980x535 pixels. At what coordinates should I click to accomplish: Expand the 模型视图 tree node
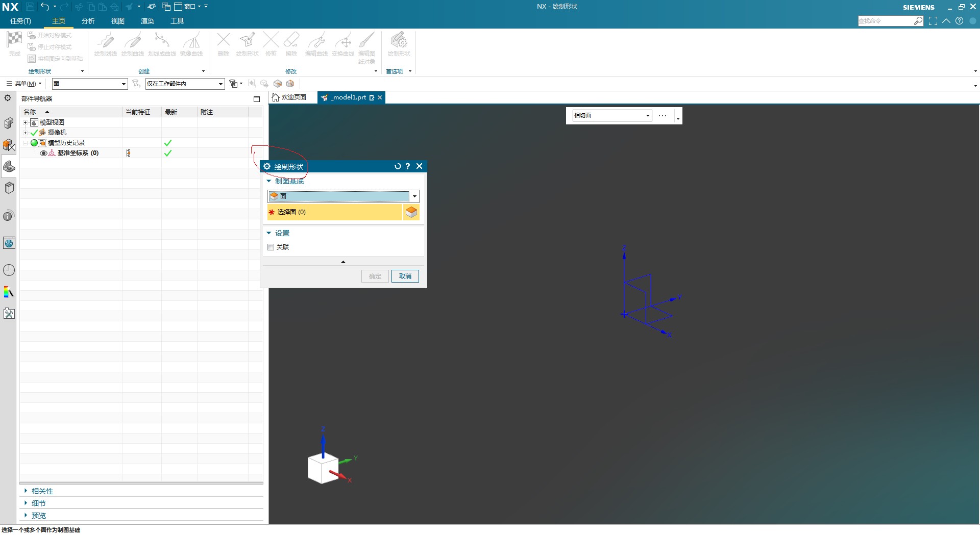coord(25,122)
